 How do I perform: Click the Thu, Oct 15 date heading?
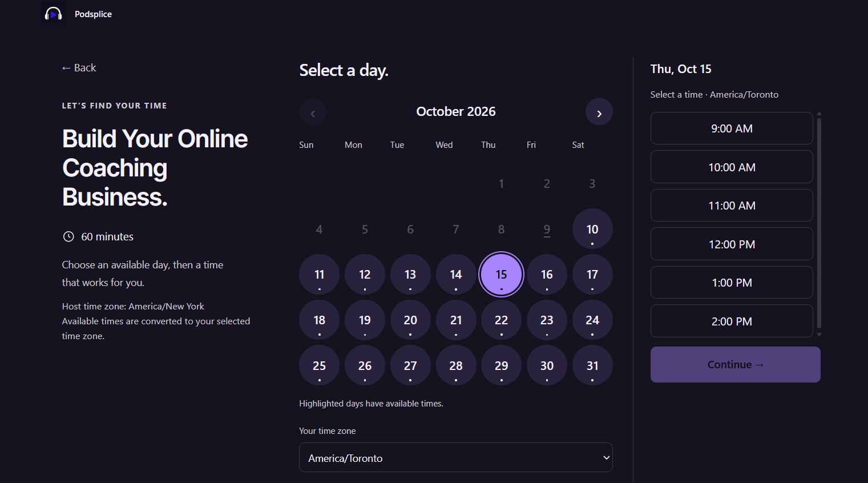(681, 69)
